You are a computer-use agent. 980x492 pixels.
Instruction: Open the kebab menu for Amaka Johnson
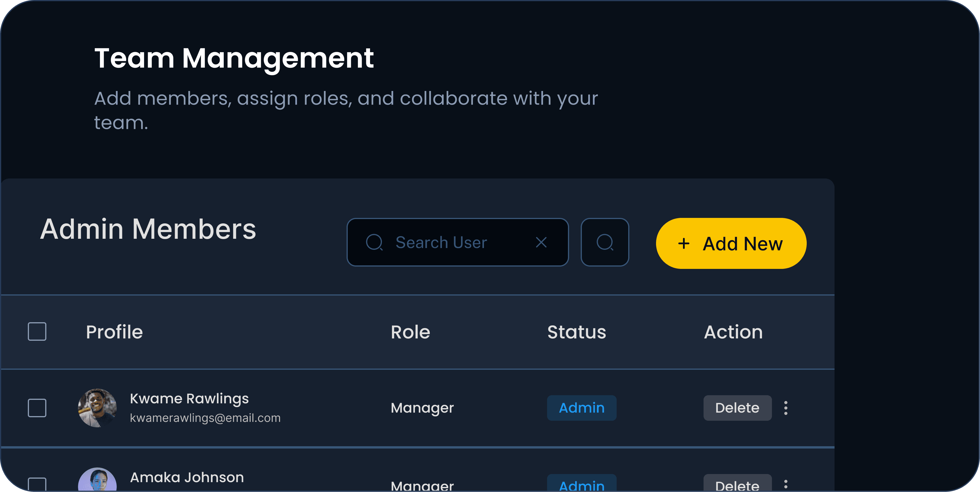(x=786, y=484)
